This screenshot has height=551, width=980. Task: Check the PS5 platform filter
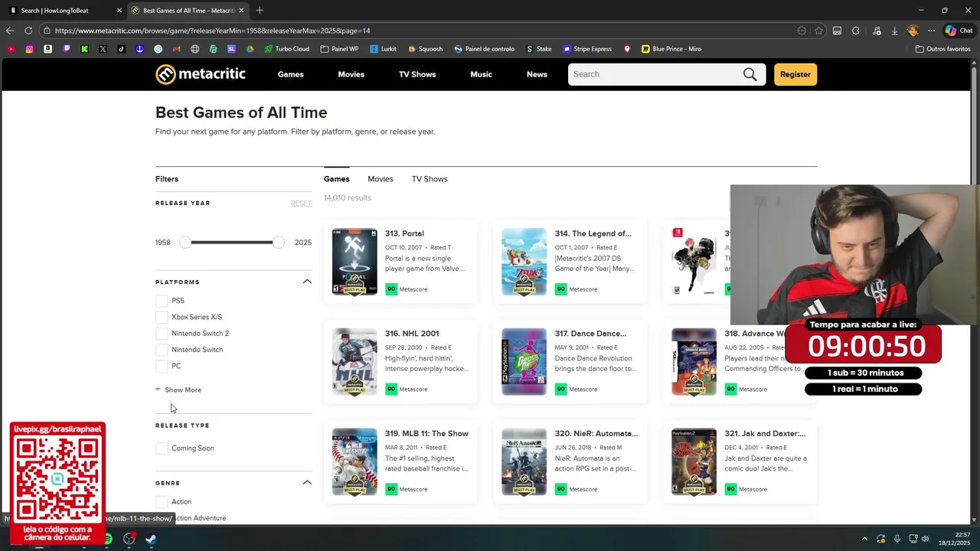[162, 301]
